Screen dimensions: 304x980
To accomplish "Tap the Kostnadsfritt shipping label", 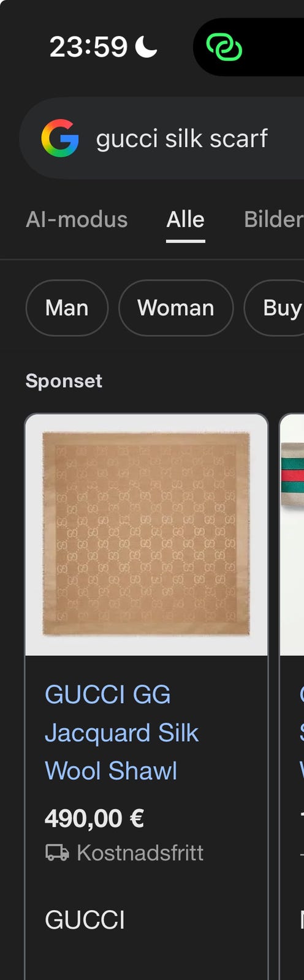I will (x=140, y=853).
